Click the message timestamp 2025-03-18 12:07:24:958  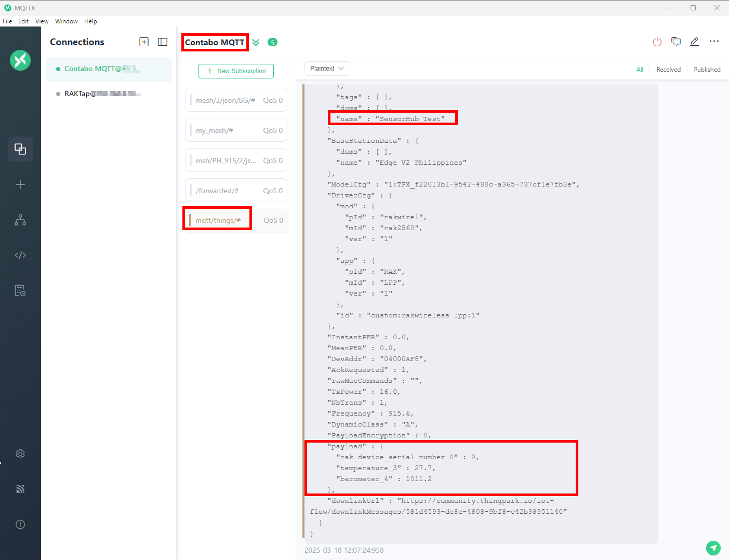pos(344,550)
